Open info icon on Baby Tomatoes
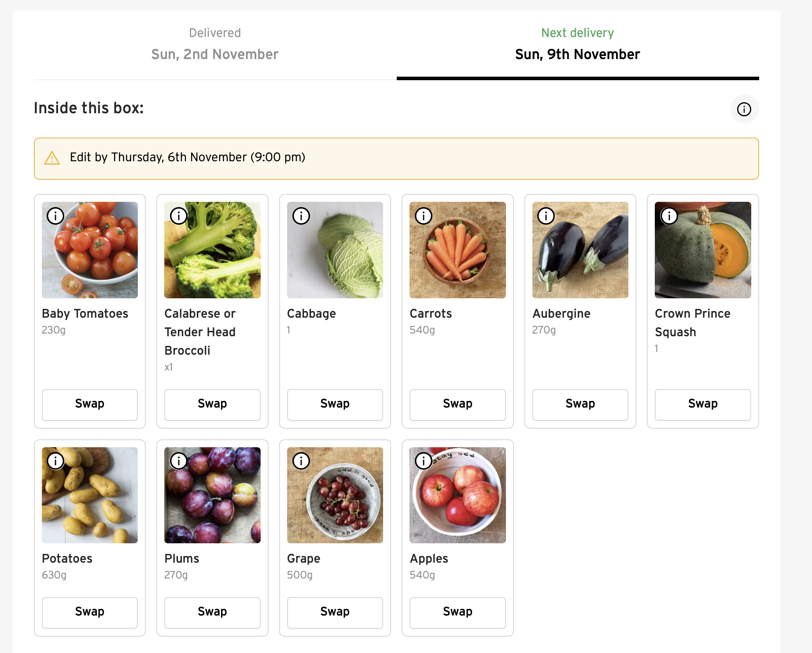The image size is (812, 653). [x=55, y=216]
